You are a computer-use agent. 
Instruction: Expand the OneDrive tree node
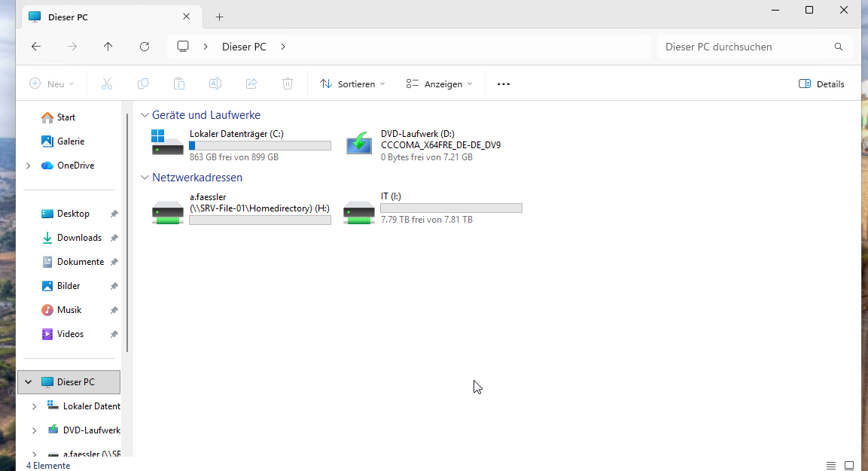29,166
